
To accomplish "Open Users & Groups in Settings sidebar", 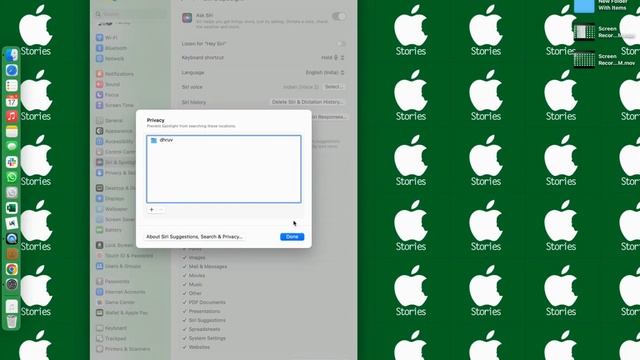I will click(x=118, y=266).
